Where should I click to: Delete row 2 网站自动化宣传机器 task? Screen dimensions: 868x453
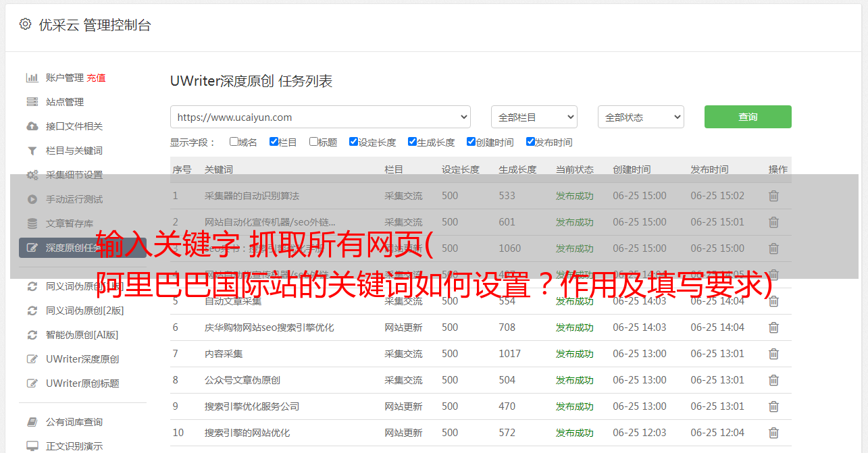click(x=773, y=222)
